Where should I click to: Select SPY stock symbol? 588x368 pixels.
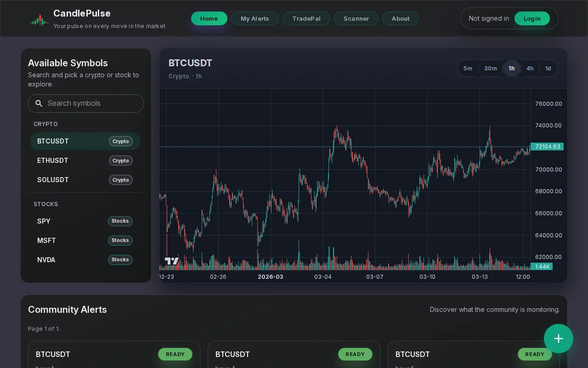85,221
